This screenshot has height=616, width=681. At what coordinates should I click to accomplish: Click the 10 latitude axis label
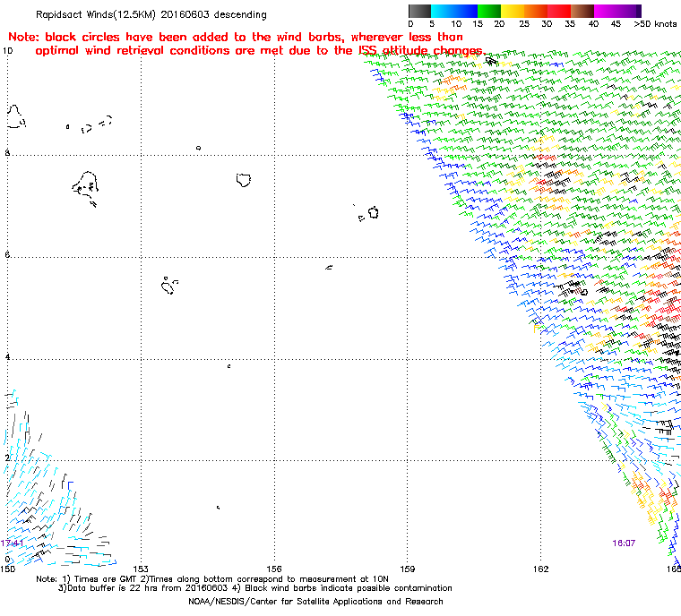pos(8,51)
